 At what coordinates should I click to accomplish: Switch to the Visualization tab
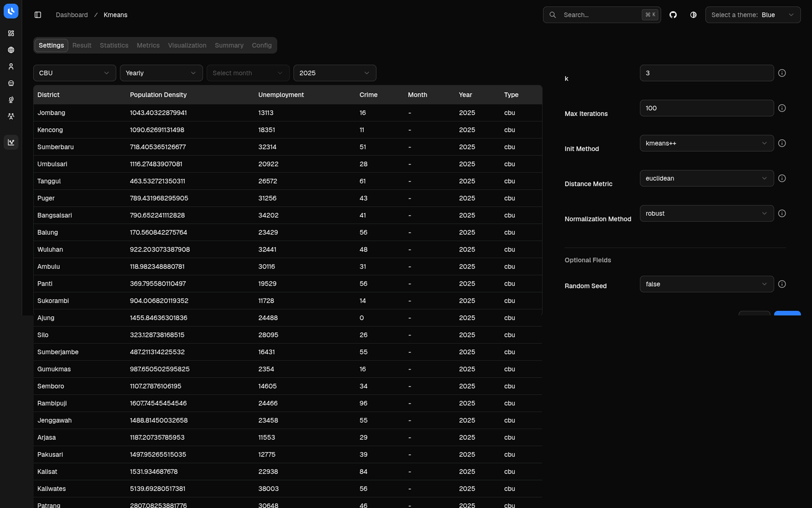(187, 45)
